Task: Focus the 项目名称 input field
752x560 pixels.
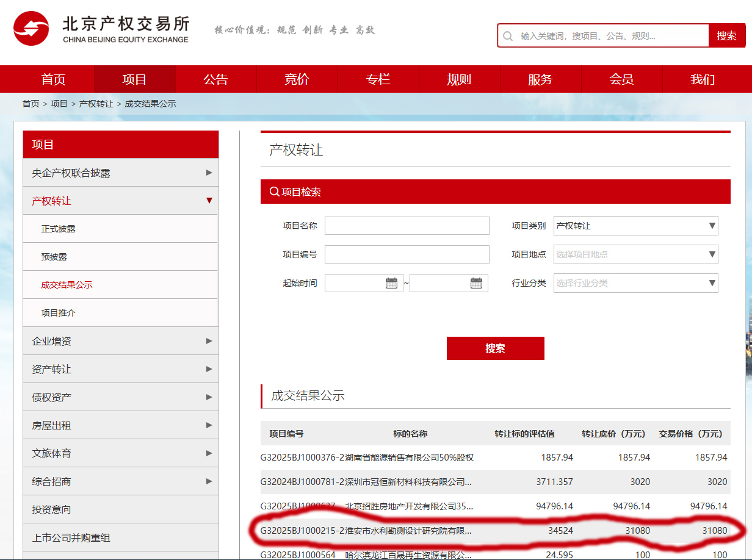Action: click(407, 226)
